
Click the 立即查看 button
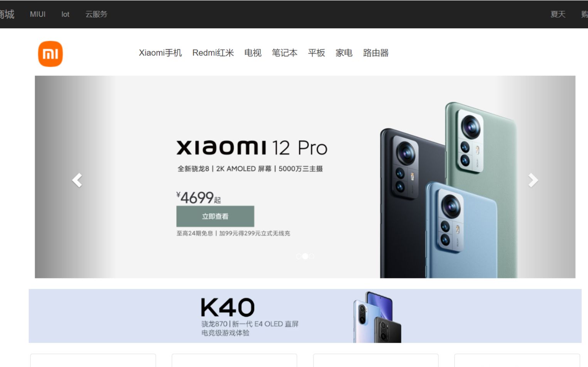pos(215,216)
